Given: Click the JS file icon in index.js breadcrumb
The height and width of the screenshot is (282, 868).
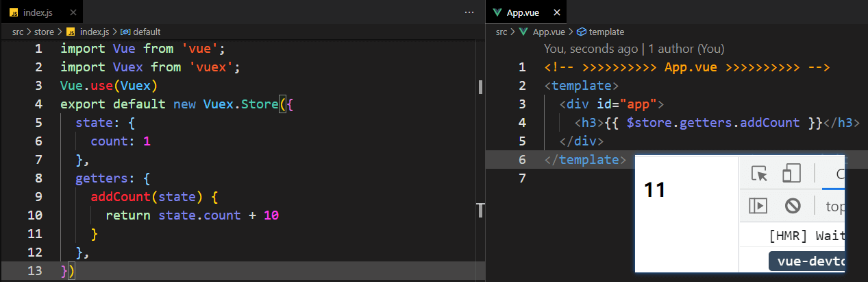Looking at the screenshot, I should [72, 32].
